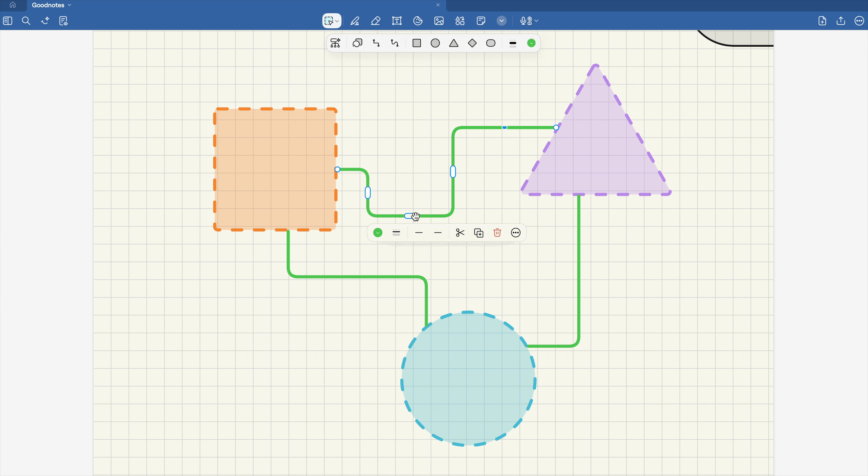The height and width of the screenshot is (476, 868).
Task: Choose the circle shape tool
Action: point(435,43)
